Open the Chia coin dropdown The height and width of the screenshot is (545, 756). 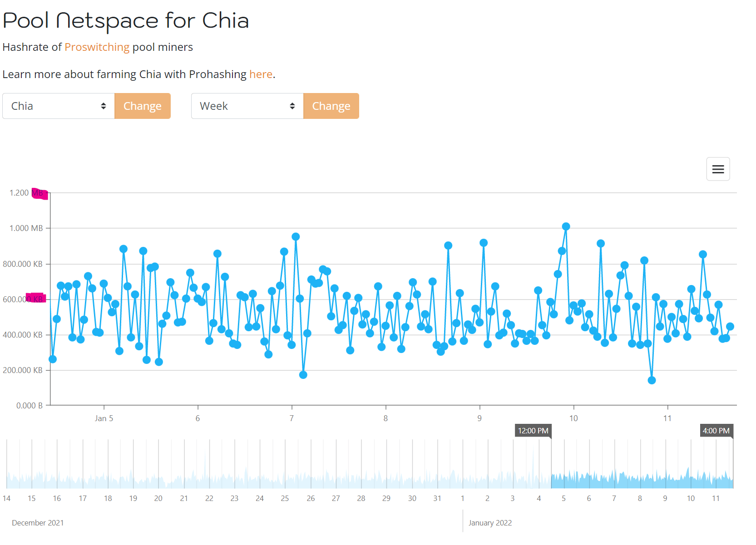59,106
